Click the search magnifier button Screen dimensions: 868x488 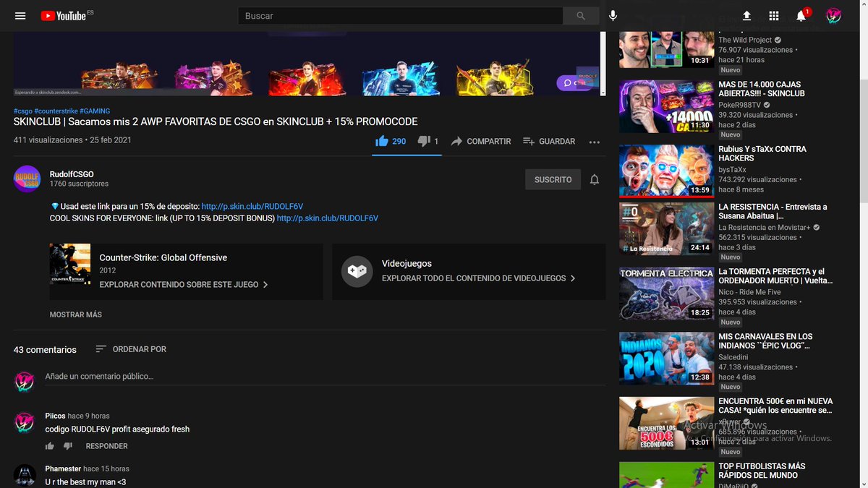click(x=581, y=16)
